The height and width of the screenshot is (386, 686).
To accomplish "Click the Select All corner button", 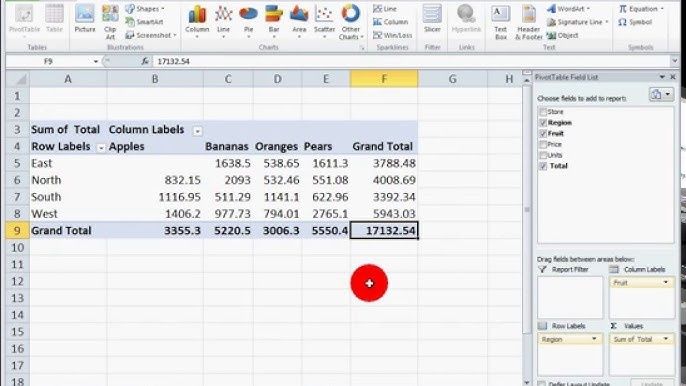I will pyautogui.click(x=18, y=79).
